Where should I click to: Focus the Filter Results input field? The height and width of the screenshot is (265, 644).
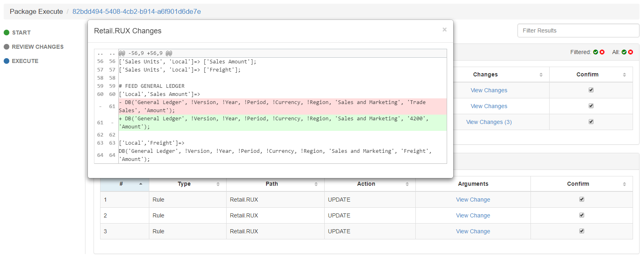click(578, 30)
